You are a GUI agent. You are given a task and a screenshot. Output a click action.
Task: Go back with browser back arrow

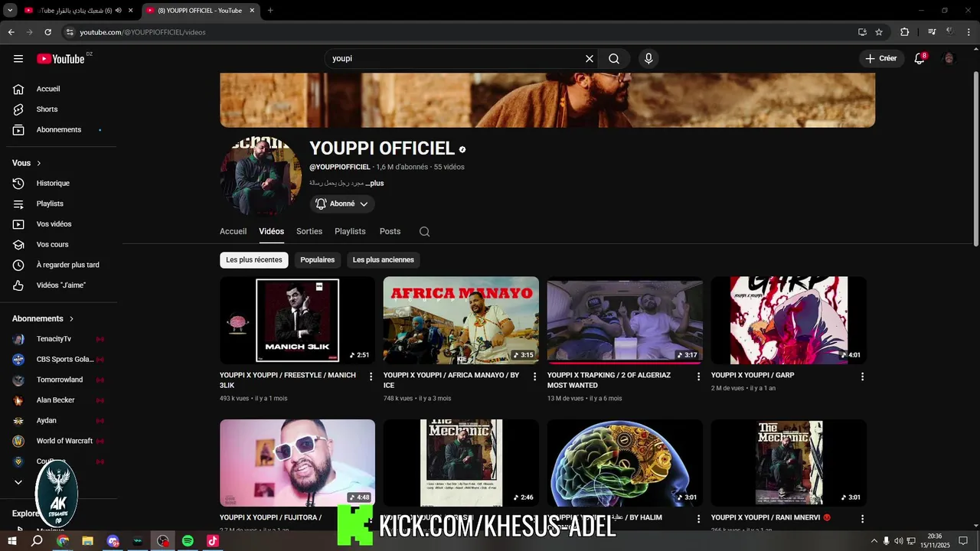click(11, 32)
